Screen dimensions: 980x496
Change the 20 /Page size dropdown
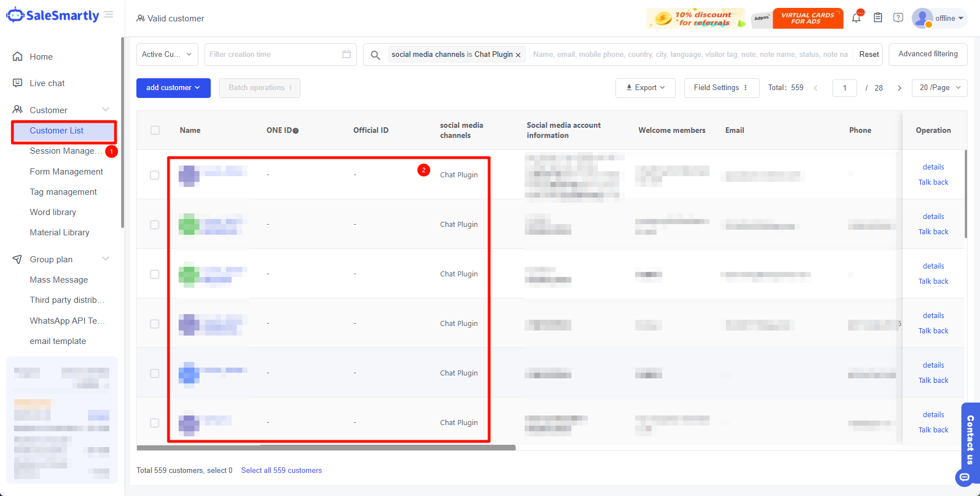939,88
